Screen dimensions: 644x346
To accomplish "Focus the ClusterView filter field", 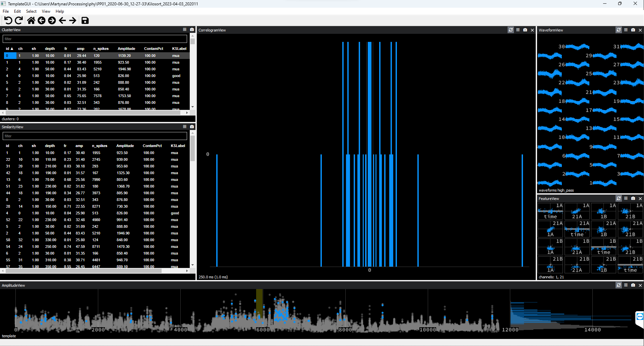I will tap(95, 39).
